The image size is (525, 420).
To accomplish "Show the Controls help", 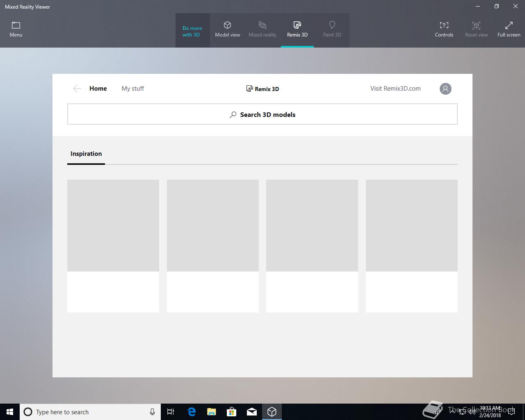I will [444, 30].
